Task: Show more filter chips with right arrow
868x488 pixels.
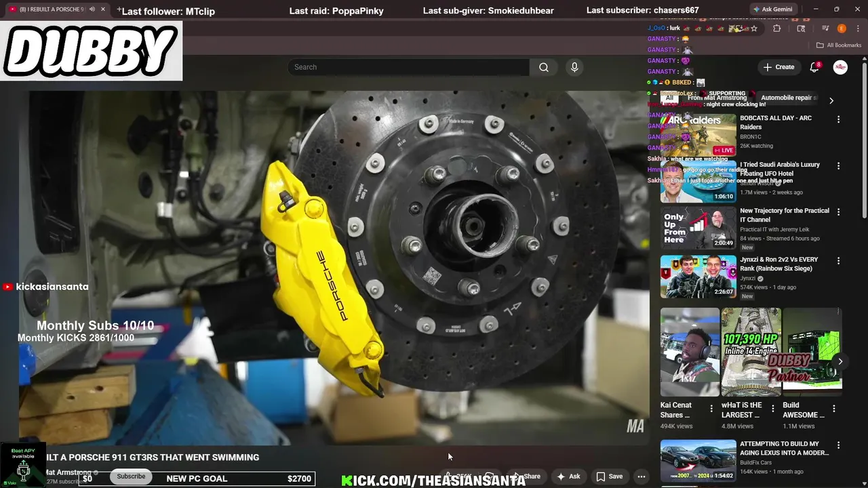Action: (831, 100)
